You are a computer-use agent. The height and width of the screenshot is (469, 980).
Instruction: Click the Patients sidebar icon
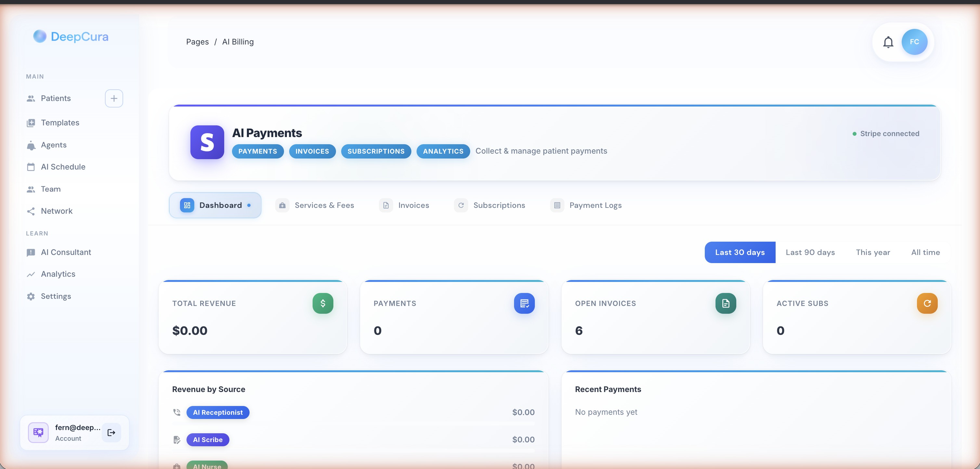click(31, 98)
